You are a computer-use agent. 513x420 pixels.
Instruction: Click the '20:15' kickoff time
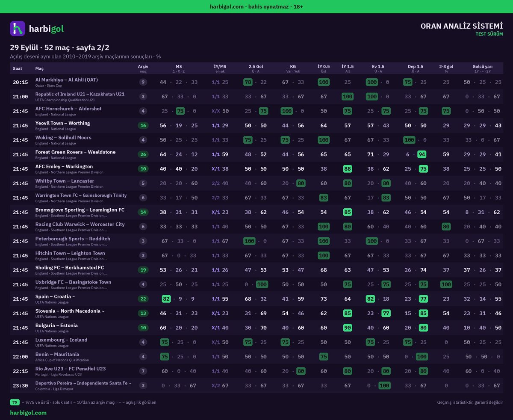point(20,82)
